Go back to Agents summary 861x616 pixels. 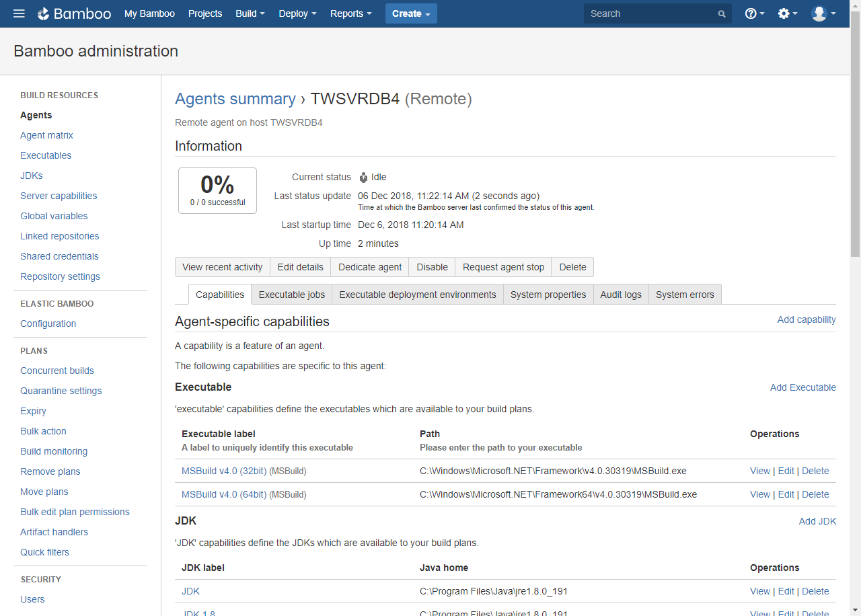235,99
